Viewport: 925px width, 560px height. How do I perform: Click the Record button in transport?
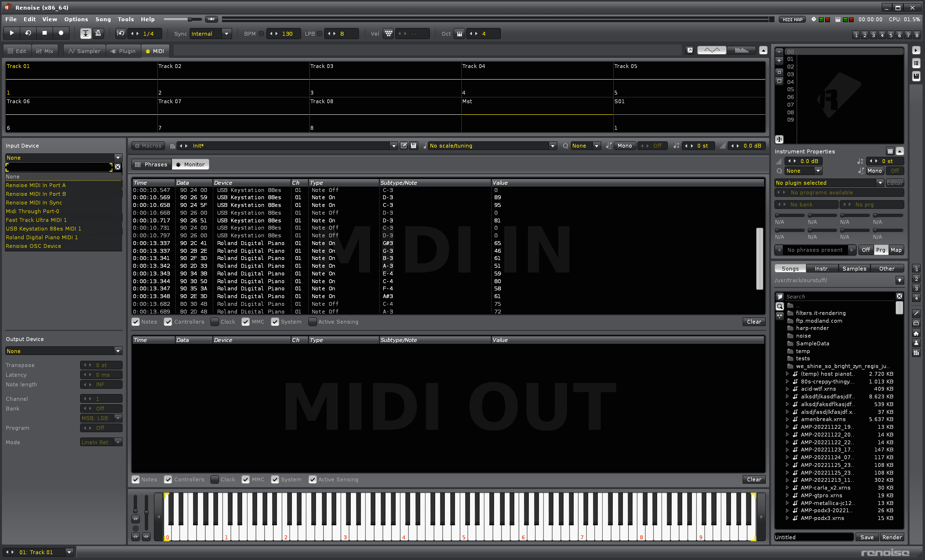pyautogui.click(x=61, y=33)
